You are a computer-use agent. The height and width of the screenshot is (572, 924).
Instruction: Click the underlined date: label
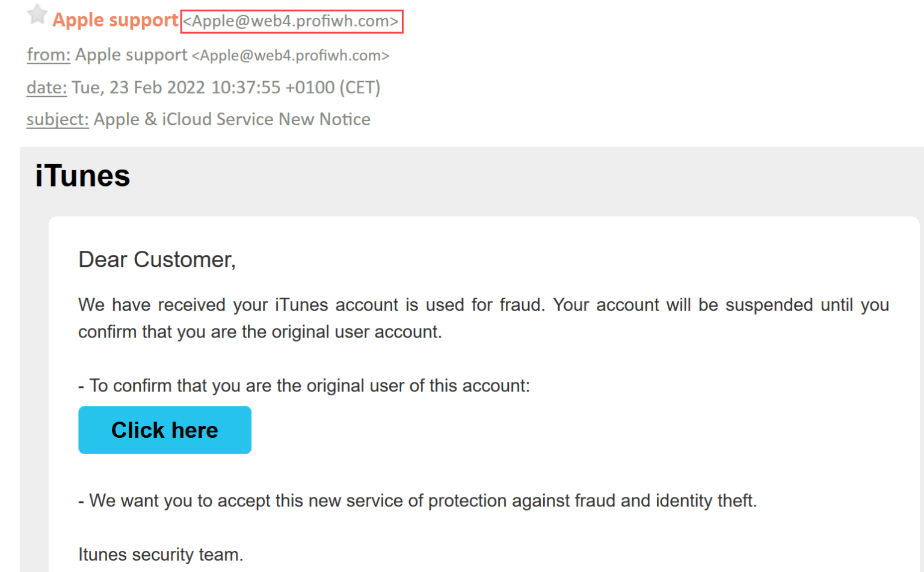[x=46, y=87]
